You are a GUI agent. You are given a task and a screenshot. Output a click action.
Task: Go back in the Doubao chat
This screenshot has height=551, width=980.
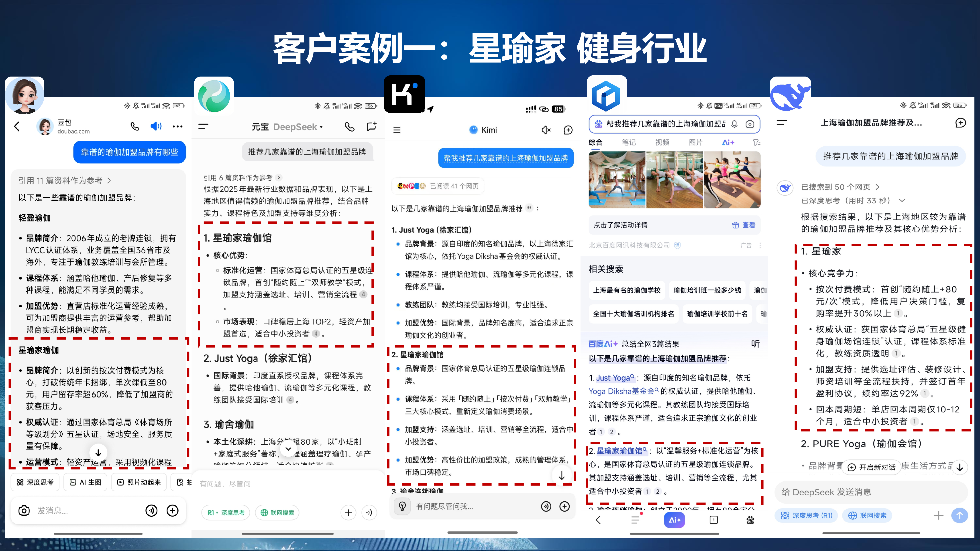(17, 127)
